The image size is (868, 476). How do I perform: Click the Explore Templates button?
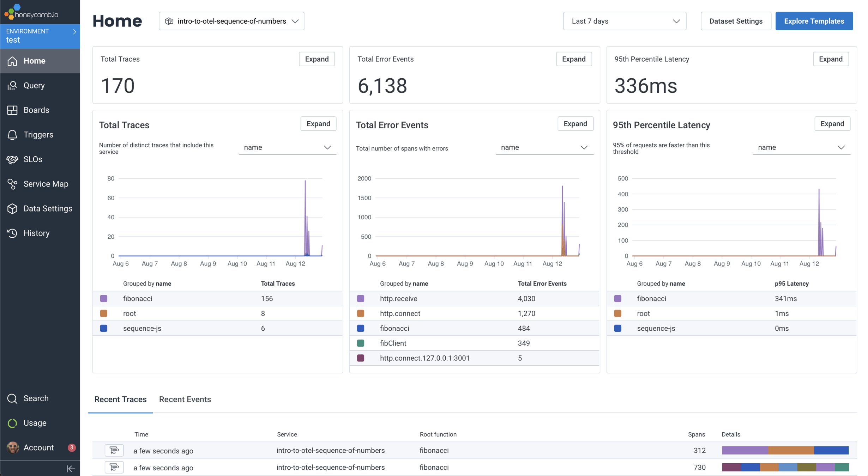click(814, 21)
